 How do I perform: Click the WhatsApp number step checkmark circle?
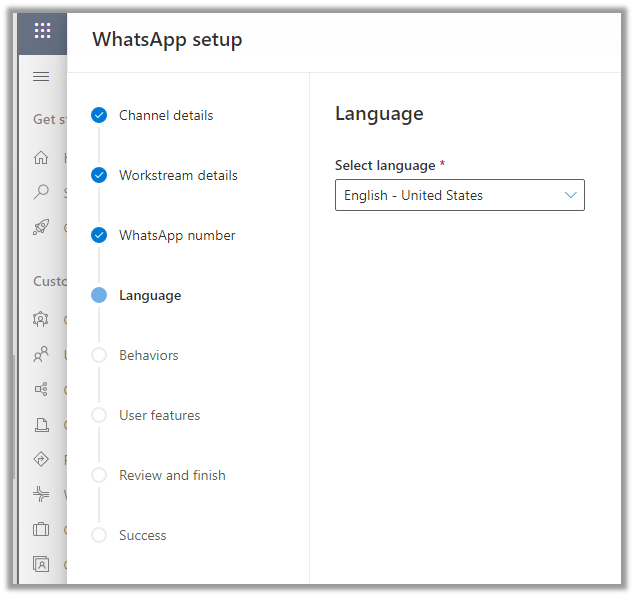pyautogui.click(x=99, y=235)
